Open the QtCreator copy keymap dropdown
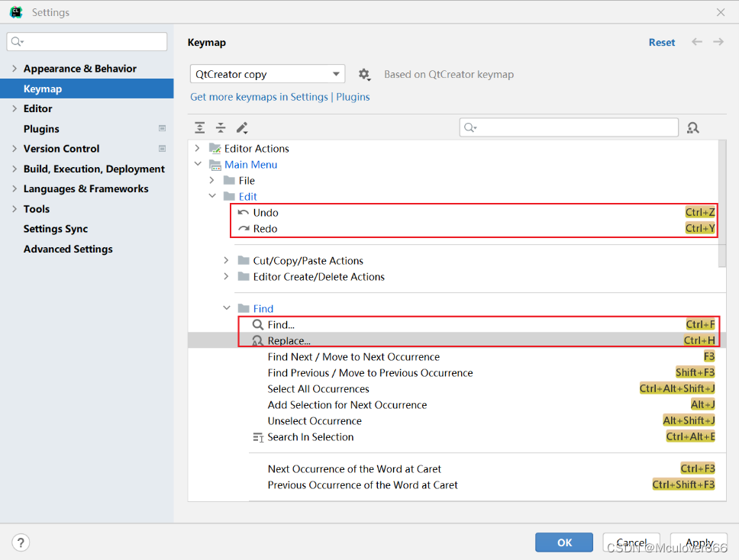Viewport: 739px width, 560px height. (267, 74)
